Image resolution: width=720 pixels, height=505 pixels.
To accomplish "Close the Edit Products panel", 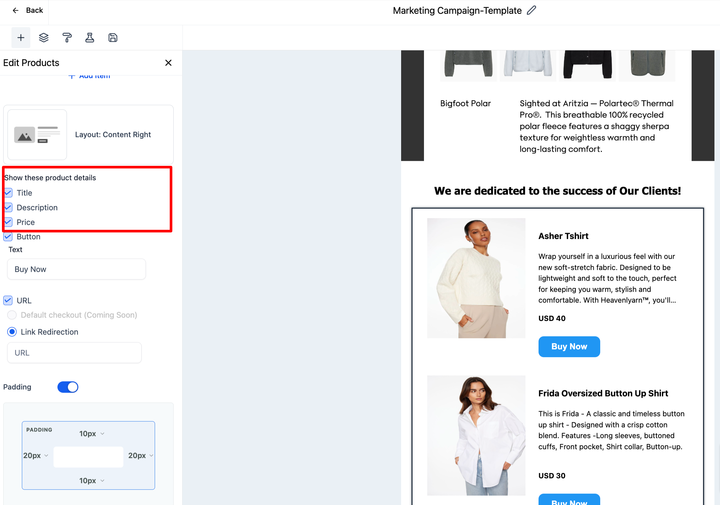I will tap(168, 63).
